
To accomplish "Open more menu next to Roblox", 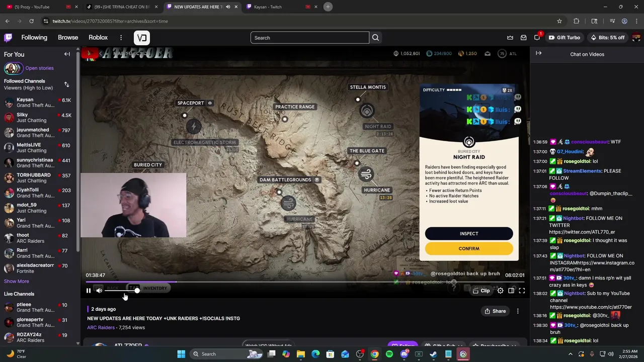I will 121,38.
